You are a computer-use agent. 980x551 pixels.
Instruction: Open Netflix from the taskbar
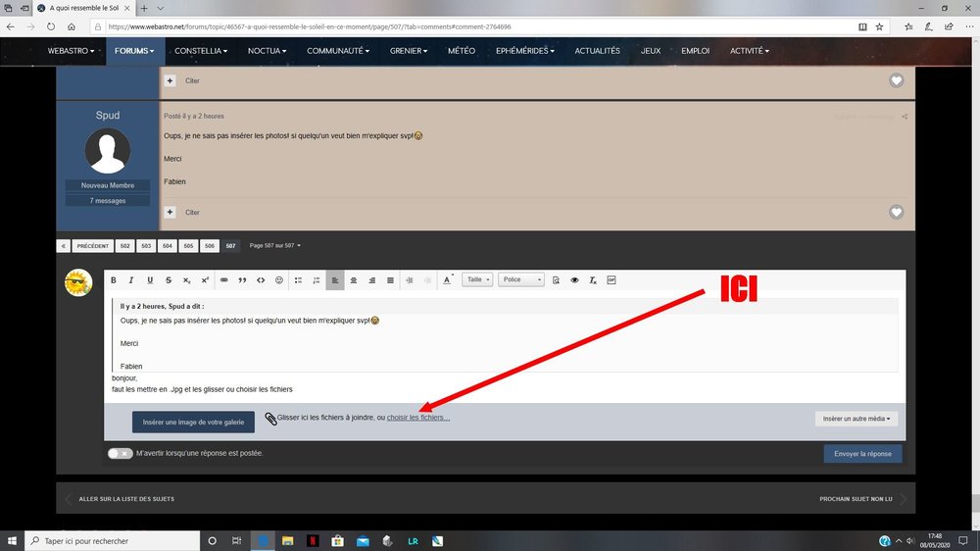pyautogui.click(x=313, y=541)
